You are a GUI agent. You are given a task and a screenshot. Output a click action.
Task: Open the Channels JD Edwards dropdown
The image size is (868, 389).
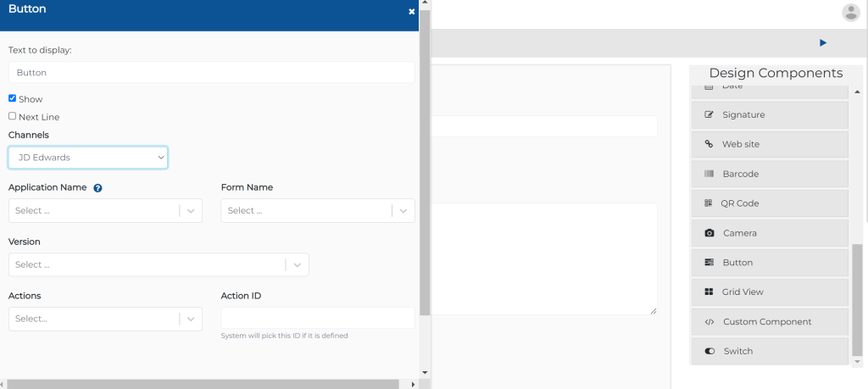[88, 158]
